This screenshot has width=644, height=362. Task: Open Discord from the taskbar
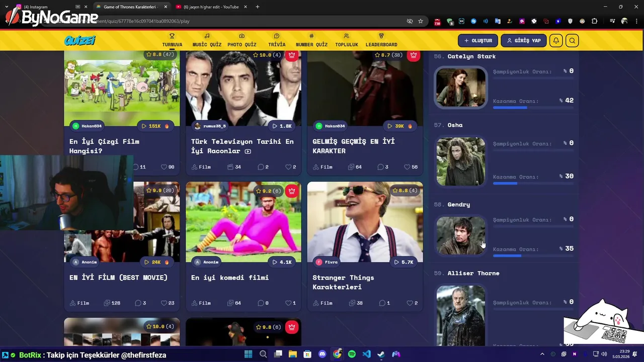click(x=323, y=354)
